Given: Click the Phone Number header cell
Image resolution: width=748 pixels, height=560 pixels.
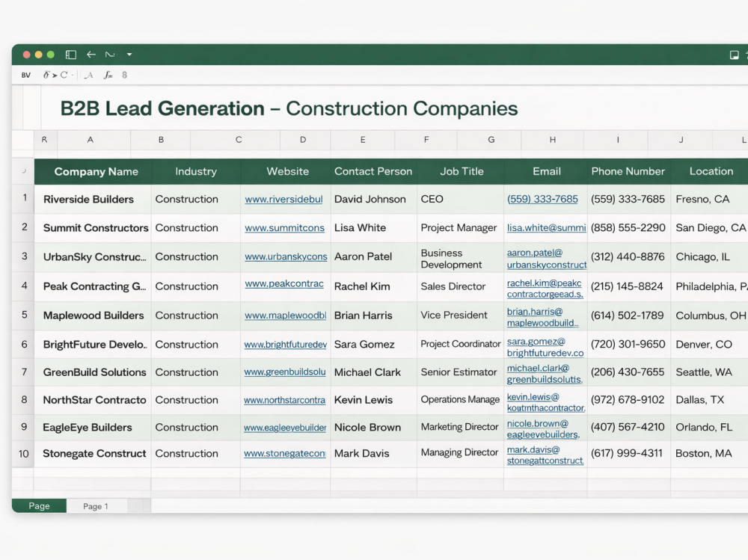Looking at the screenshot, I should pos(628,172).
